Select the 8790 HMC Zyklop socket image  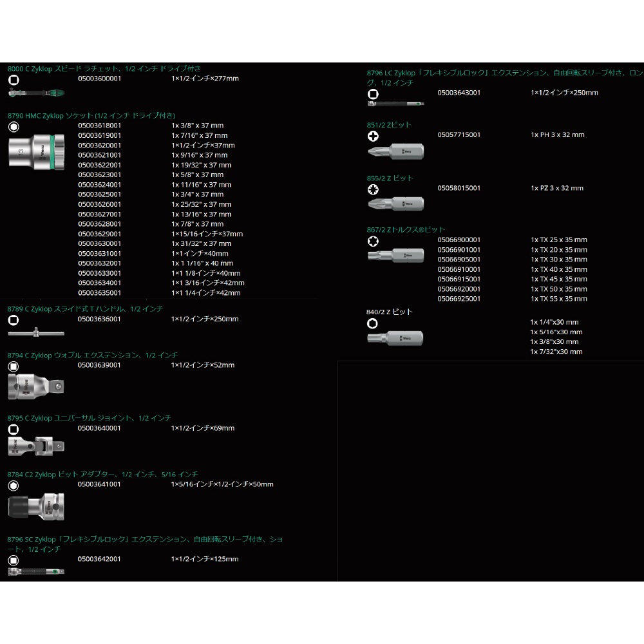[x=37, y=151]
